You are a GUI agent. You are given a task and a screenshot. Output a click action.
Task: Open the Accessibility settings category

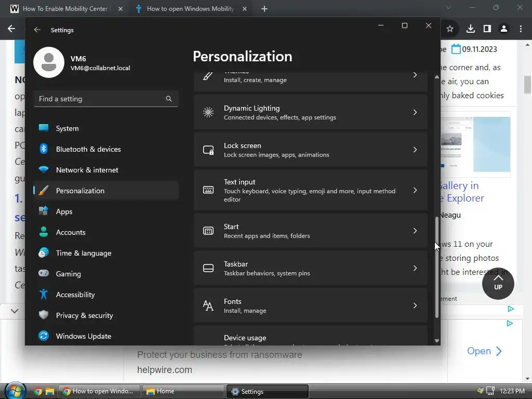106,295
